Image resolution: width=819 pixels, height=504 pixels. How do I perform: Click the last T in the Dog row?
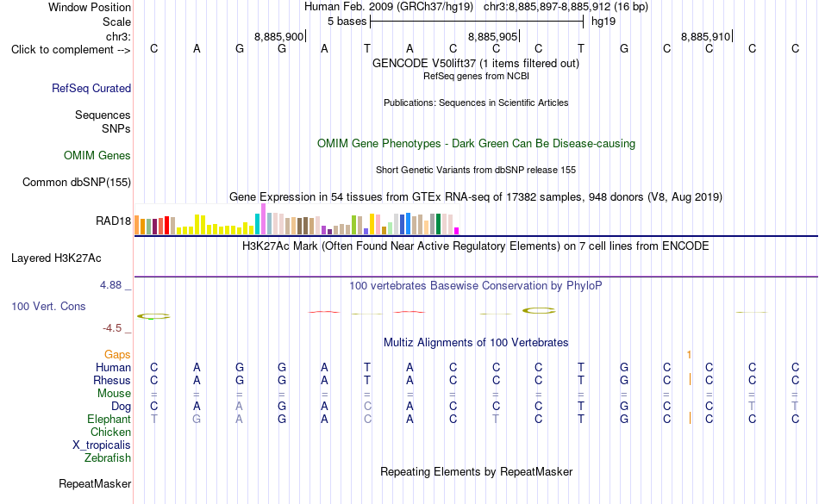[795, 406]
